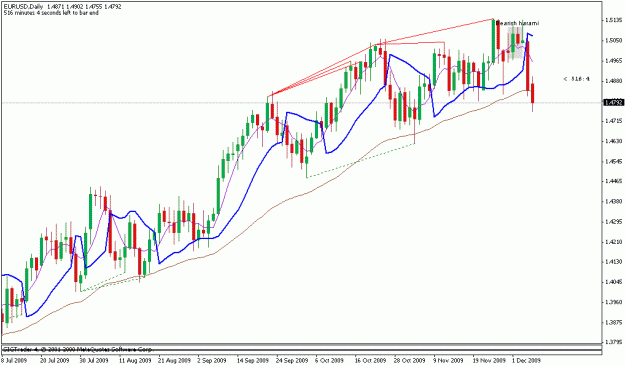Click the 1.4715 price axis label
Screen dimensions: 625x365
tap(614, 121)
